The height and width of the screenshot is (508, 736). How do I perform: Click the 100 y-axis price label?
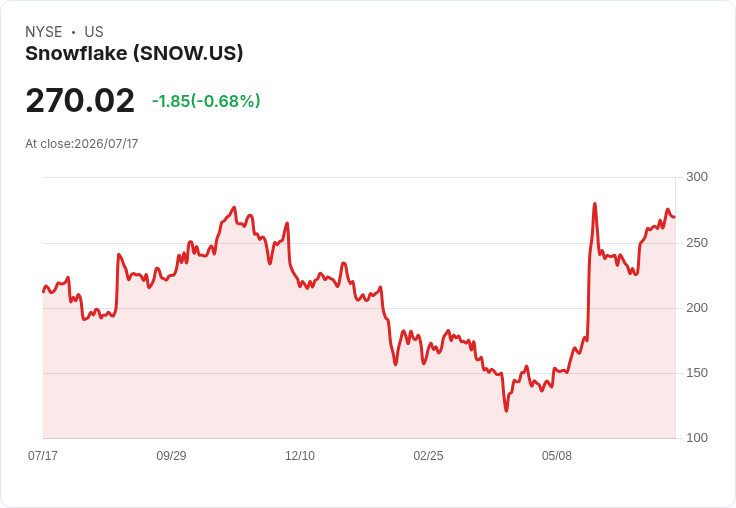click(x=697, y=438)
